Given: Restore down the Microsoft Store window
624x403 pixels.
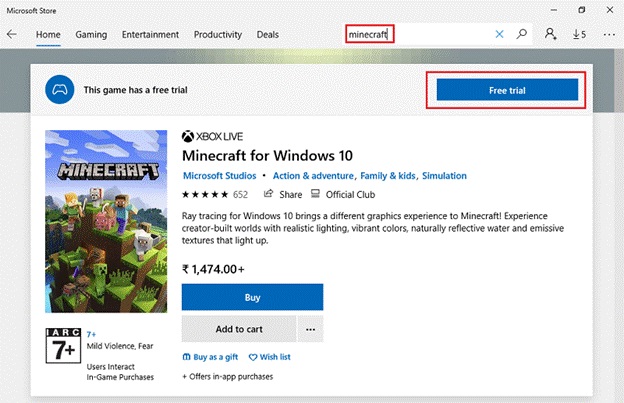Looking at the screenshot, I should pyautogui.click(x=581, y=10).
